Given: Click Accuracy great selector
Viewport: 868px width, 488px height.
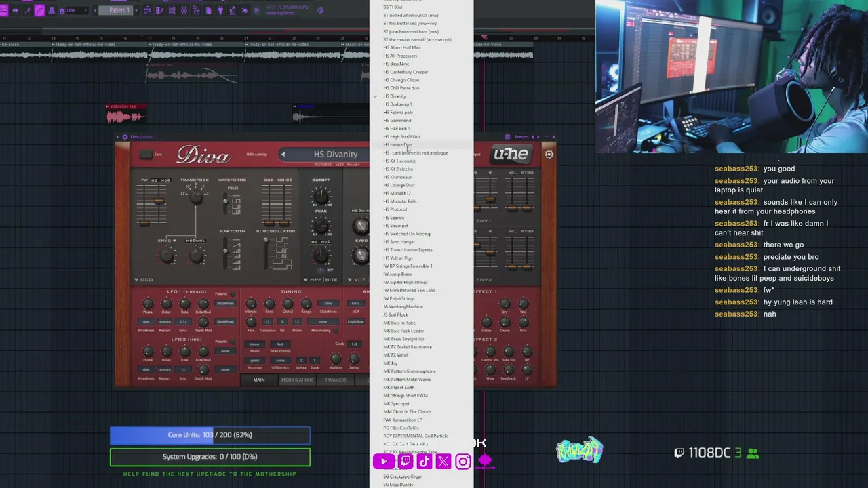Looking at the screenshot, I should click(x=255, y=361).
